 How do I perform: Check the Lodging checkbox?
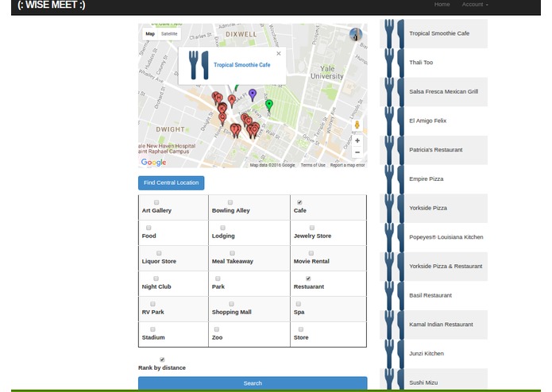coord(222,228)
